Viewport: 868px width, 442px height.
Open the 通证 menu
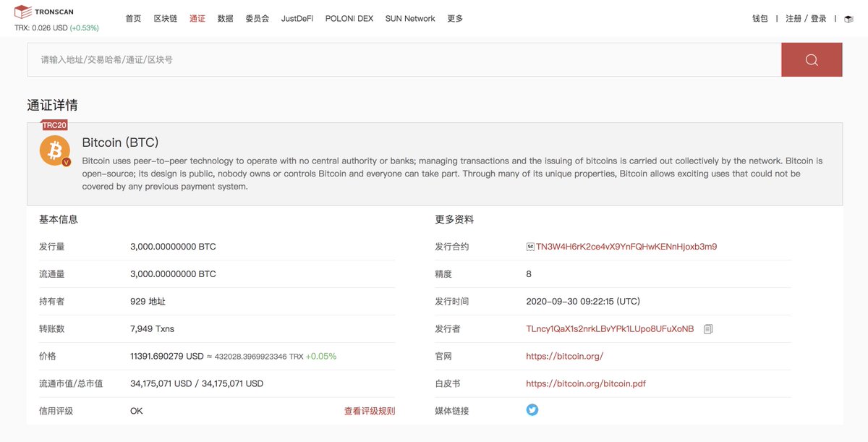(197, 19)
